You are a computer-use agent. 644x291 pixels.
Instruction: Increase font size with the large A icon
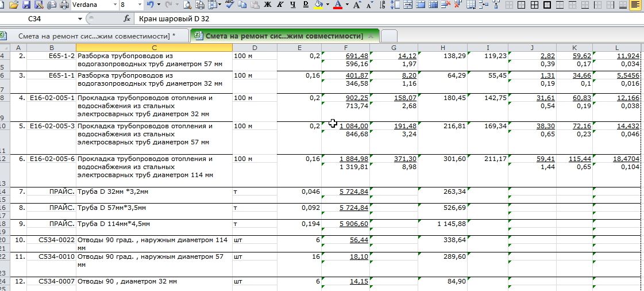356,5
